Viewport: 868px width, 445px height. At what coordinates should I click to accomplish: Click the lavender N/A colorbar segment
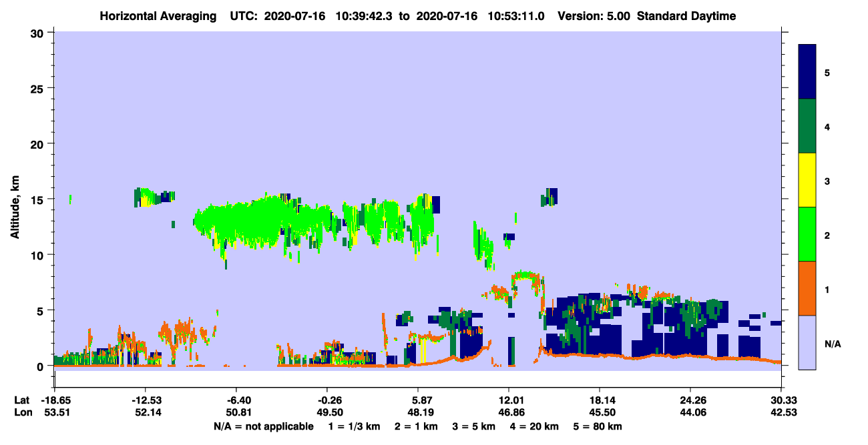807,342
